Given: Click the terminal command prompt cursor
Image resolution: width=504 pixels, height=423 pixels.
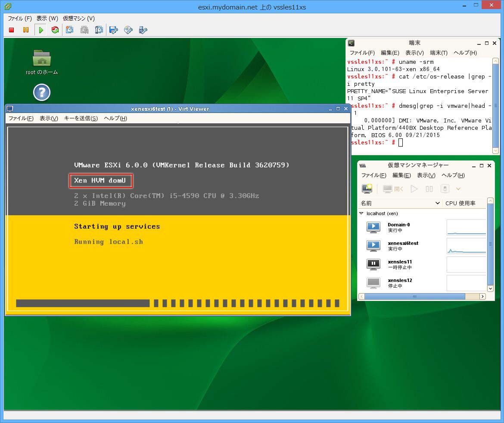Looking at the screenshot, I should coord(401,142).
